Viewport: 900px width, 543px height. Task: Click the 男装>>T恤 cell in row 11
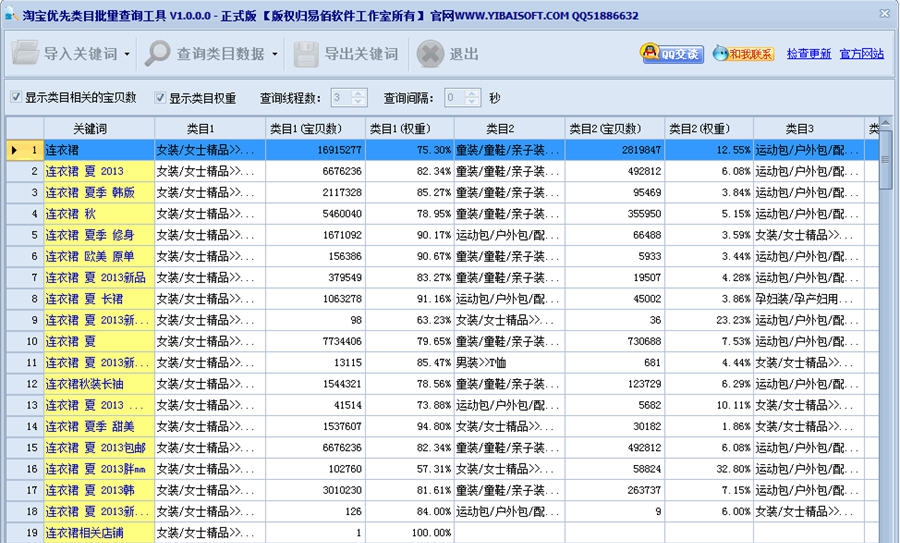pyautogui.click(x=510, y=362)
